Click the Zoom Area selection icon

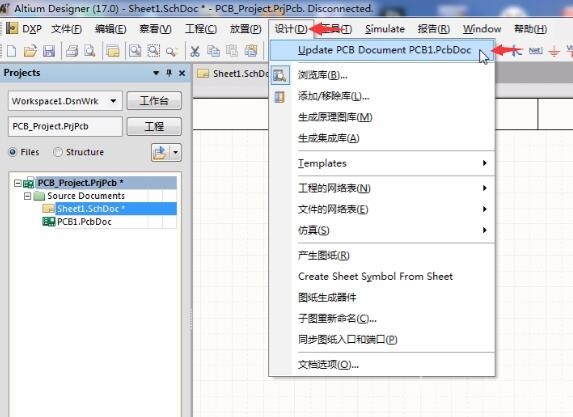click(x=153, y=51)
